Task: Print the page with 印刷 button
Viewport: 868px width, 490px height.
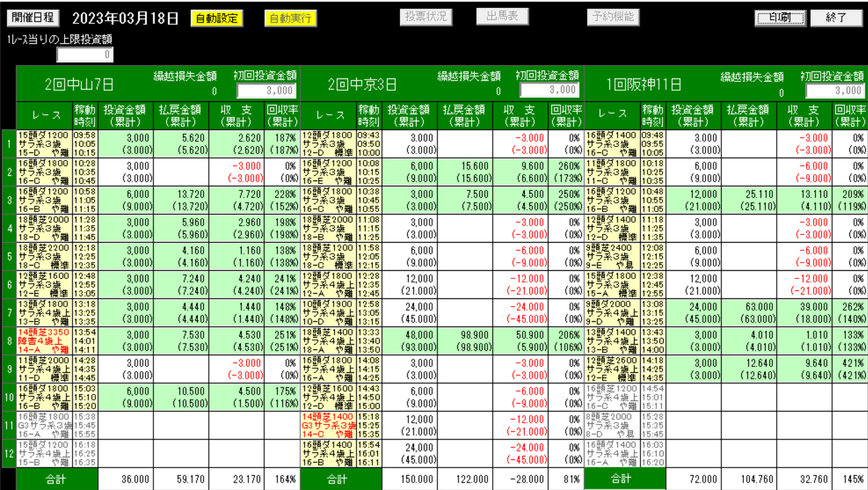Action: pos(780,18)
